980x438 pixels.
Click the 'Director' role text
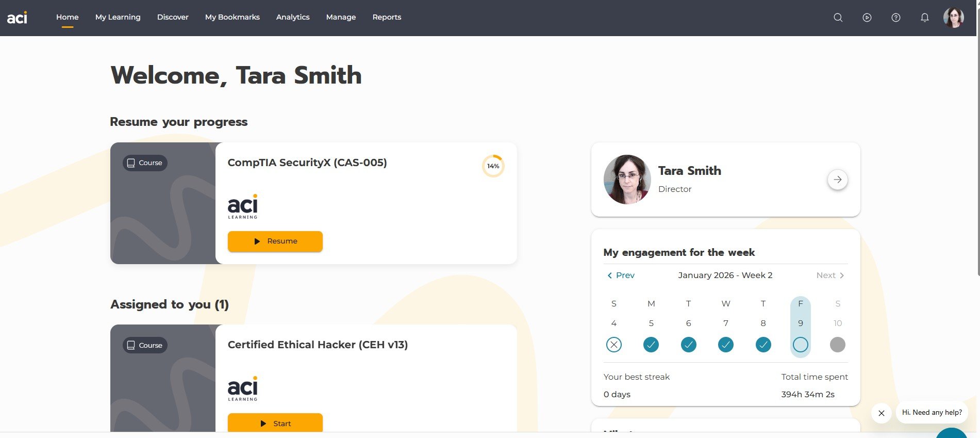[675, 189]
